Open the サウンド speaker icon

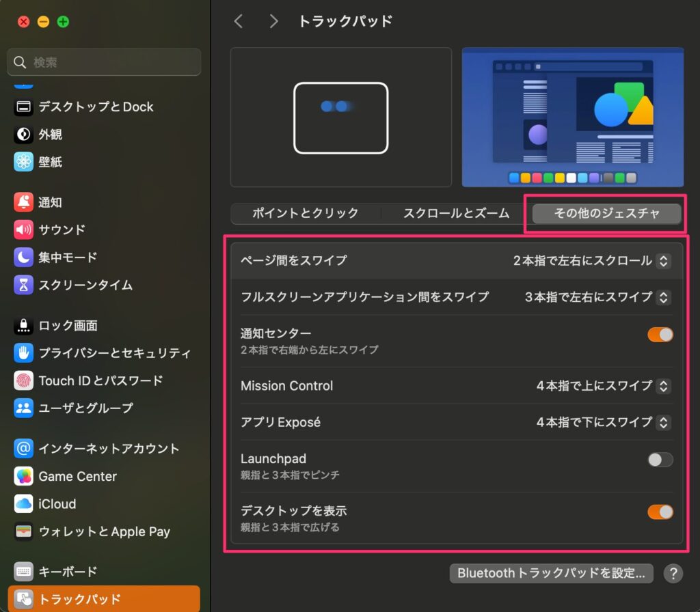[x=24, y=229]
